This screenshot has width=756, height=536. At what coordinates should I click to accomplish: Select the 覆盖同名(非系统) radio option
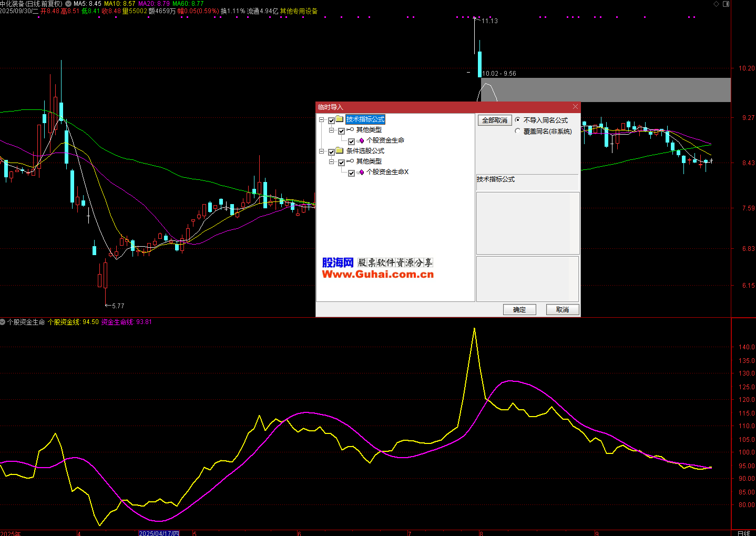click(518, 132)
